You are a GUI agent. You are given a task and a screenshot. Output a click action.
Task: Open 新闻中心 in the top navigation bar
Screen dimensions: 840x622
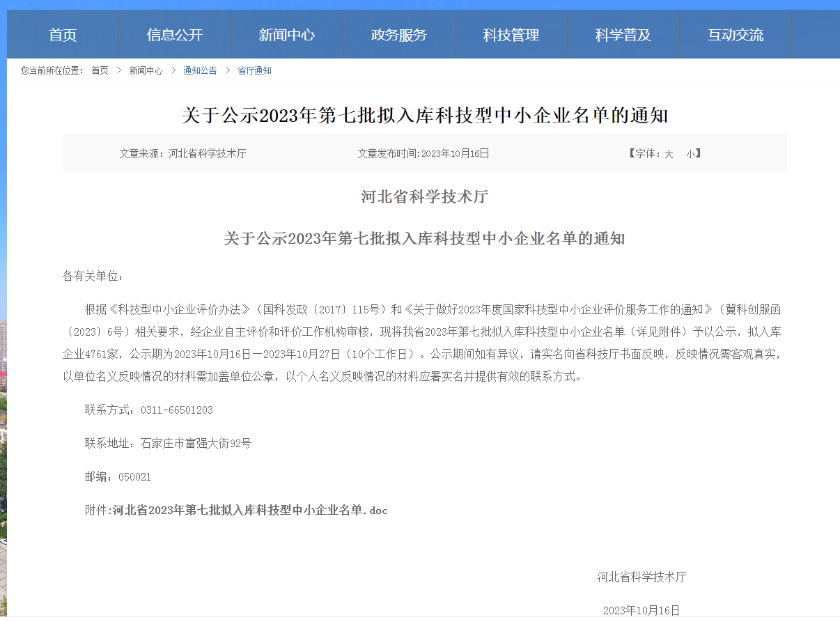click(287, 35)
